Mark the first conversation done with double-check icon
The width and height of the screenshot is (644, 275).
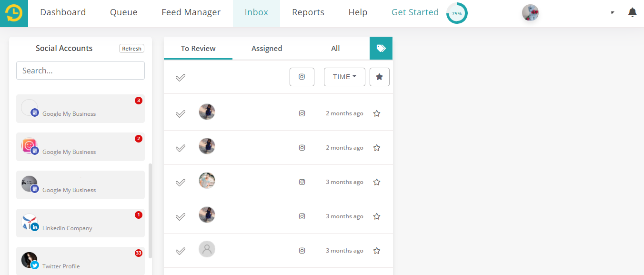pyautogui.click(x=180, y=113)
